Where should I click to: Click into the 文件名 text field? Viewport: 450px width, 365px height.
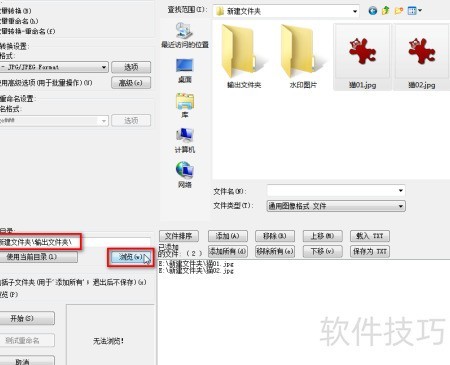point(332,191)
